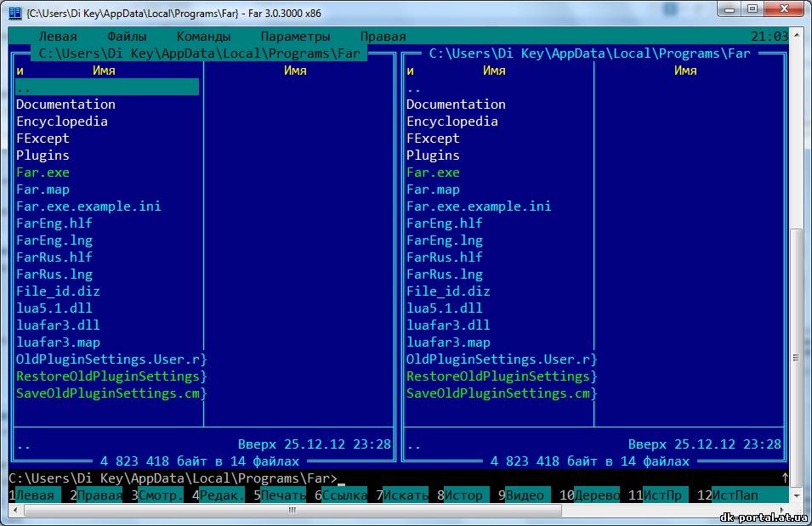Select Encyclopedia folder in the right panel
Viewport: 812px width, 526px height.
(x=452, y=122)
